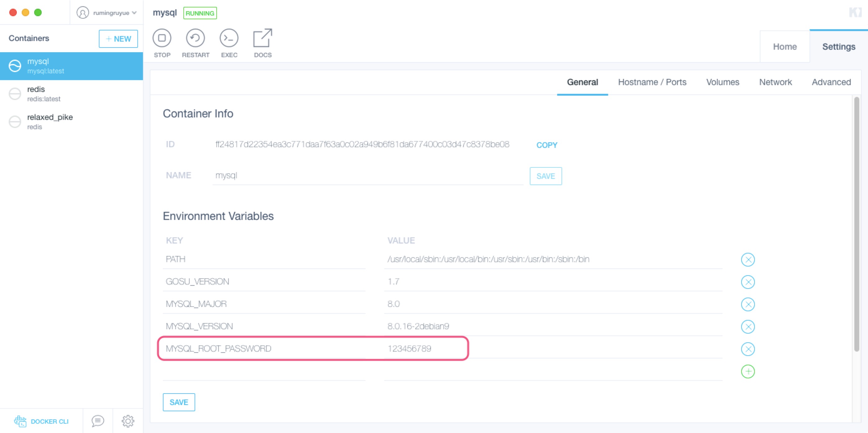Edit the MYSQL_VERSION key field
The height and width of the screenshot is (433, 868).
pyautogui.click(x=264, y=326)
